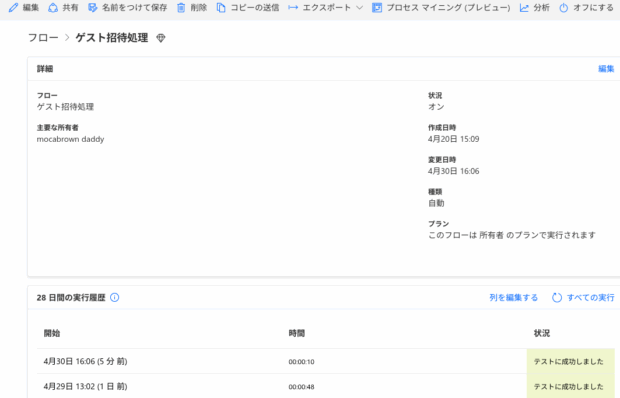Go back to フロー breadcrumb

point(43,38)
